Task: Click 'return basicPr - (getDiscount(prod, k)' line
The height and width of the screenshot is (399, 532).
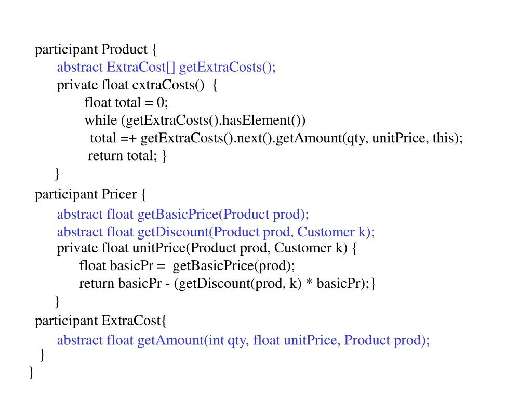Action: click(x=228, y=283)
